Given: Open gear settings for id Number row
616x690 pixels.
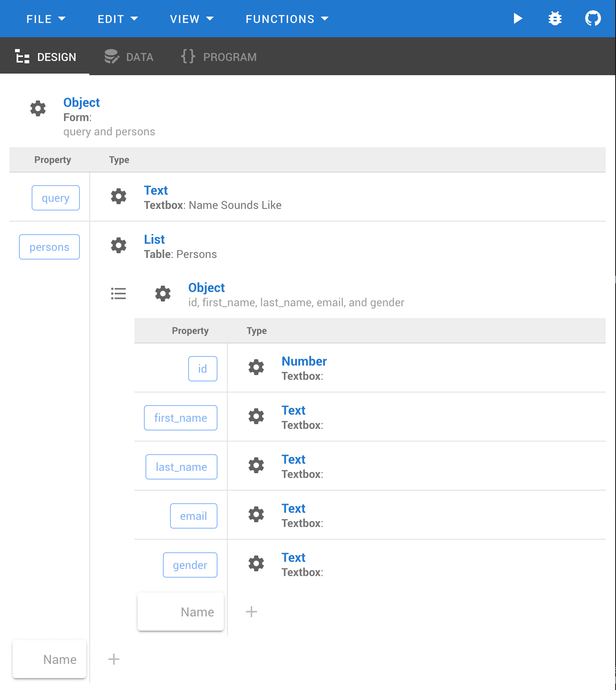Looking at the screenshot, I should coord(256,367).
